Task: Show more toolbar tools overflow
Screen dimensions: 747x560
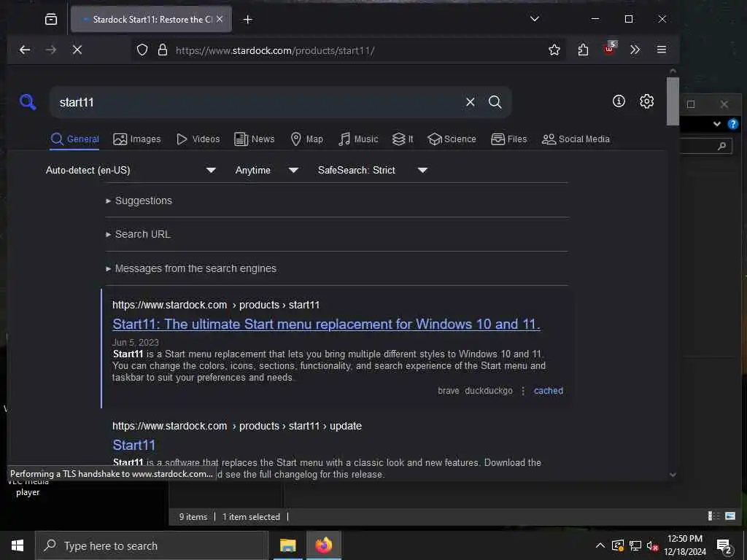Action: click(635, 50)
